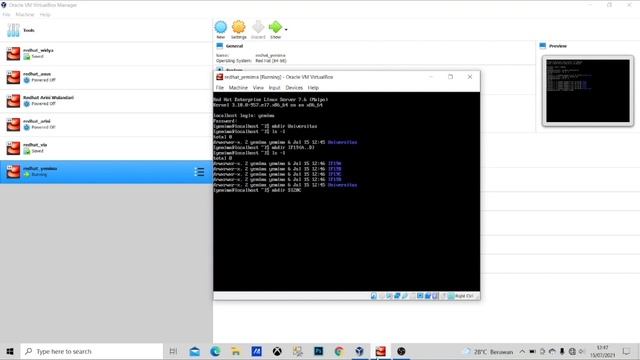Image resolution: width=640 pixels, height=360 pixels.
Task: Open File menu in the VM window
Action: (x=220, y=88)
